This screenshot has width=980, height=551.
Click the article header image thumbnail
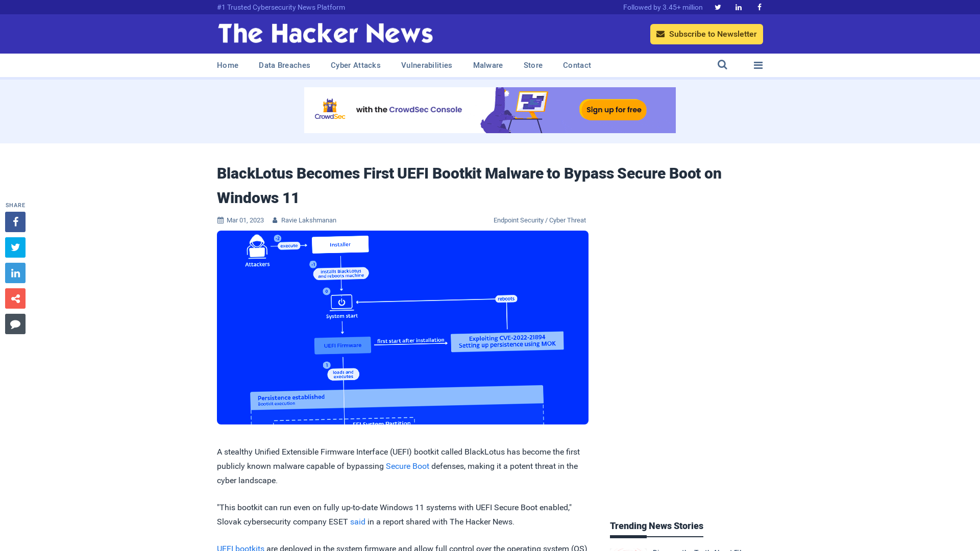403,327
